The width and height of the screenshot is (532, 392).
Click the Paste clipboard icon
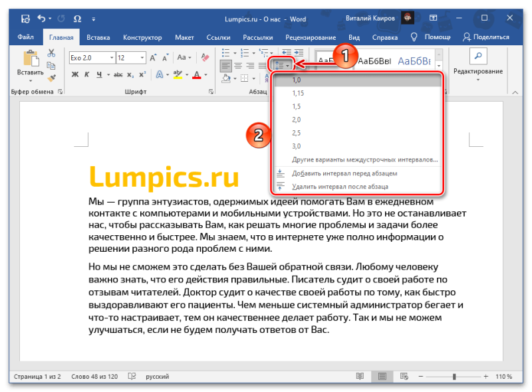pos(31,58)
